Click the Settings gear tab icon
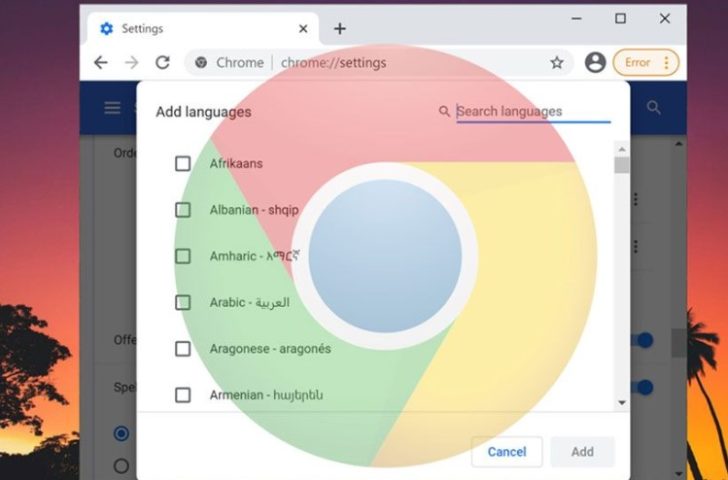This screenshot has width=728, height=480. [x=106, y=29]
